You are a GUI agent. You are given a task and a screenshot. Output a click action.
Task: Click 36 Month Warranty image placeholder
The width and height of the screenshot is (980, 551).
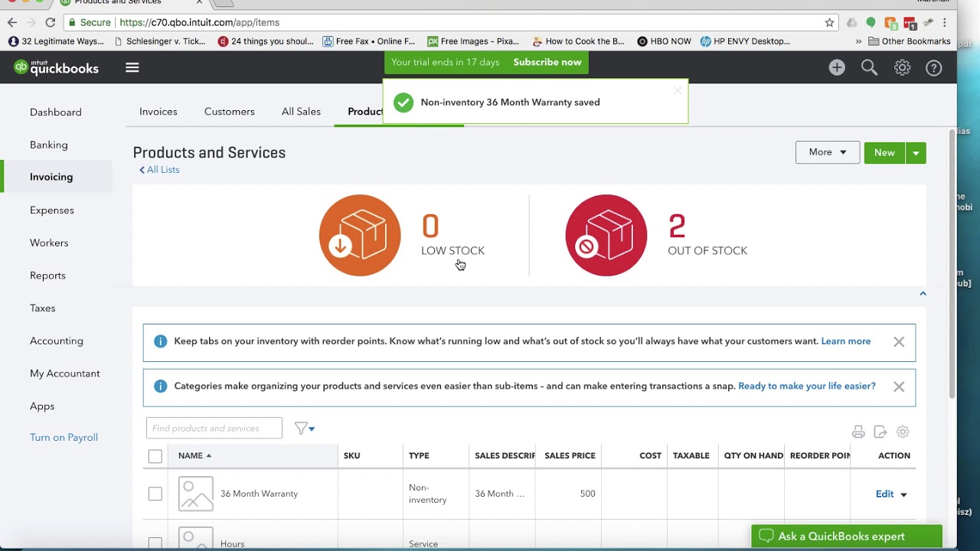click(x=196, y=494)
